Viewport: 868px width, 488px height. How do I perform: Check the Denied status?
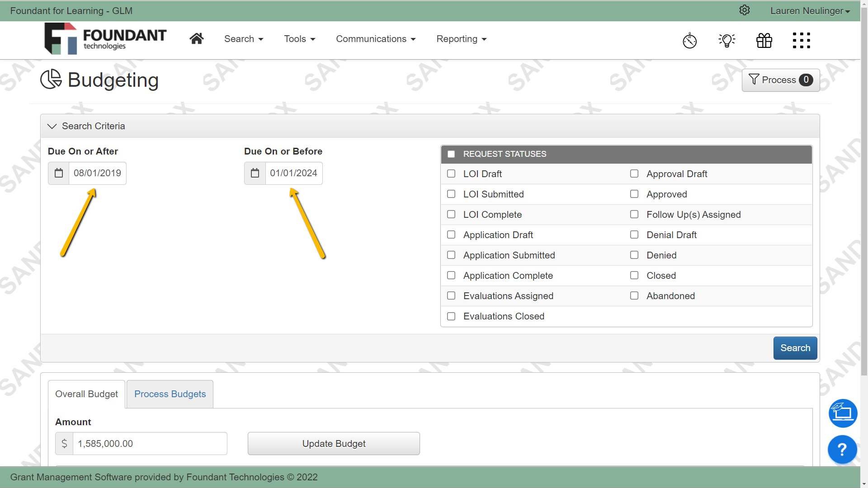(634, 255)
